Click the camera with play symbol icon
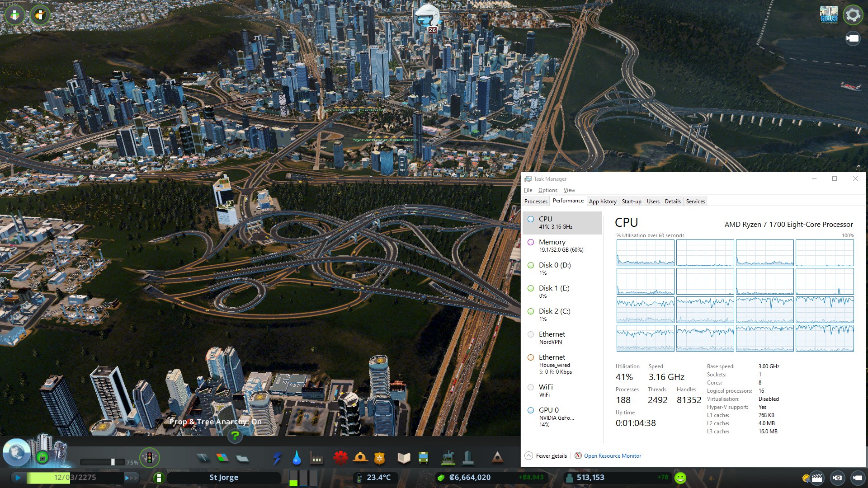 (x=837, y=478)
